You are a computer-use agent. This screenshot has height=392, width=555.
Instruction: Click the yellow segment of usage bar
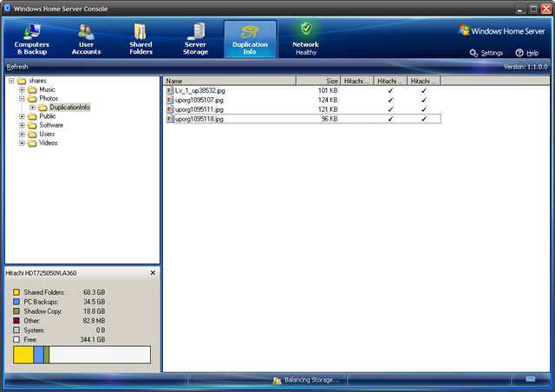tap(23, 355)
